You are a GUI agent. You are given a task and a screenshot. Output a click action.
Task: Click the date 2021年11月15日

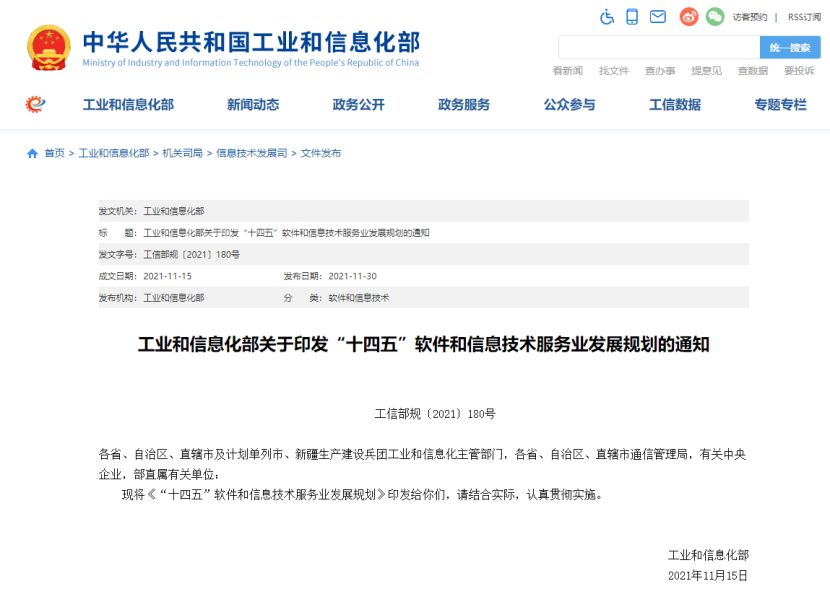(x=708, y=576)
